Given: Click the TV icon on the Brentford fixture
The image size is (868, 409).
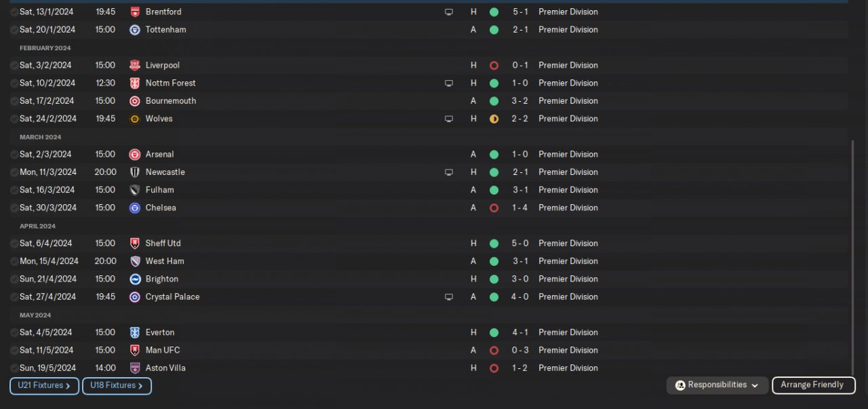Looking at the screenshot, I should pos(449,12).
